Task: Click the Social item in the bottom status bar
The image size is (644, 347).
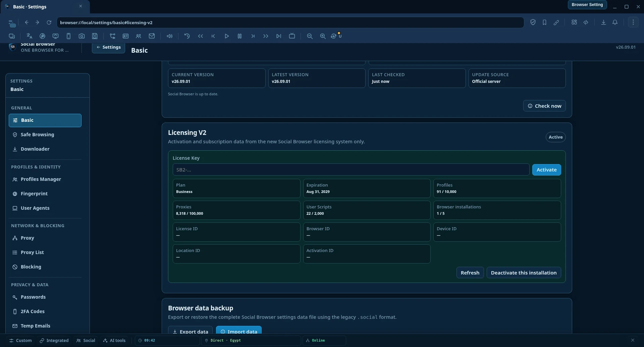Action: pyautogui.click(x=86, y=340)
